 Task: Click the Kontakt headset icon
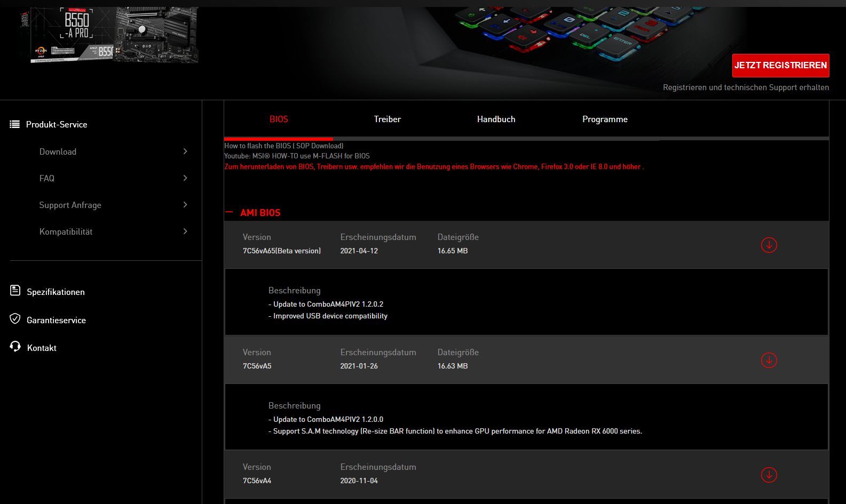coord(15,347)
